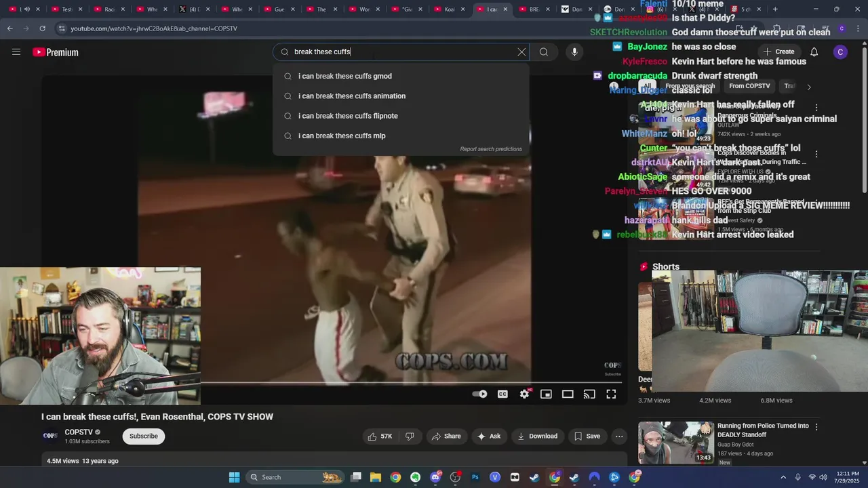This screenshot has height=488, width=868.
Task: Run the search with magnifier button
Action: tap(544, 52)
